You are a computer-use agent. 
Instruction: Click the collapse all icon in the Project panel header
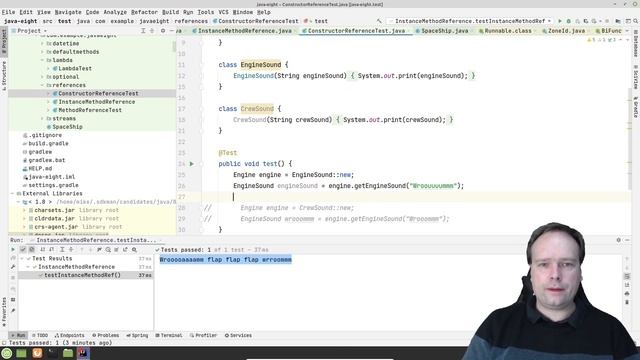point(152,31)
